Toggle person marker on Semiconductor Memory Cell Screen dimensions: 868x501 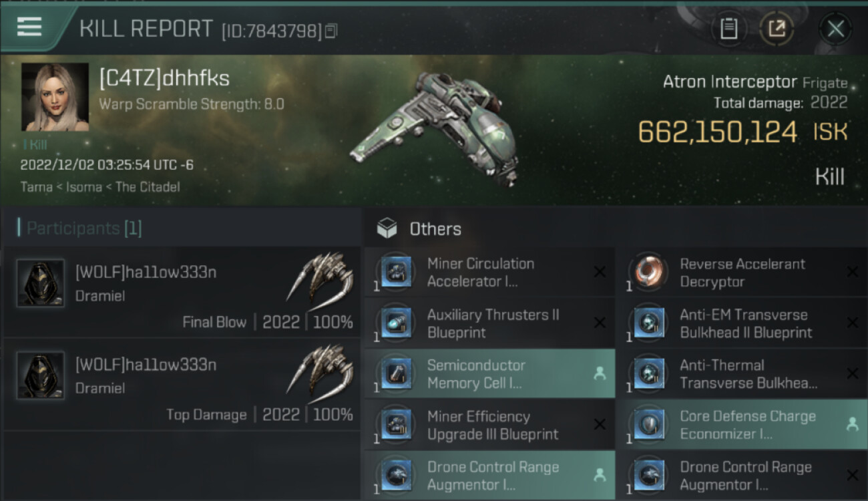(600, 374)
